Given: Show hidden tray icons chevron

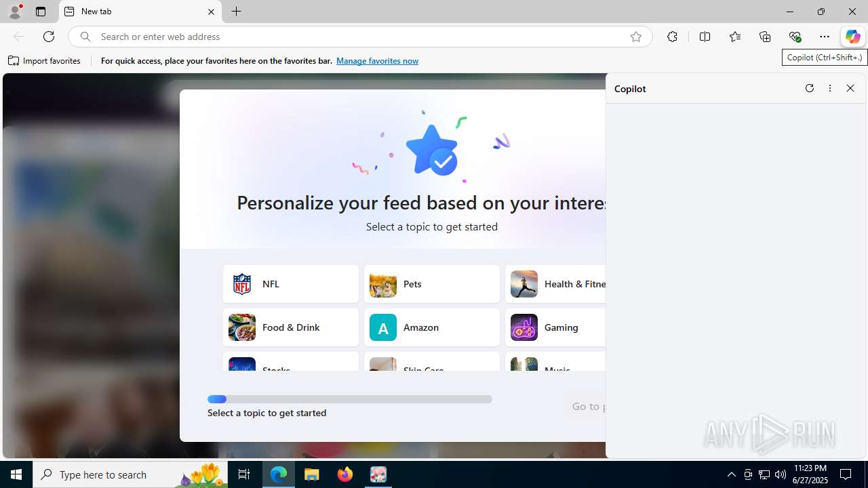Looking at the screenshot, I should pos(731,474).
